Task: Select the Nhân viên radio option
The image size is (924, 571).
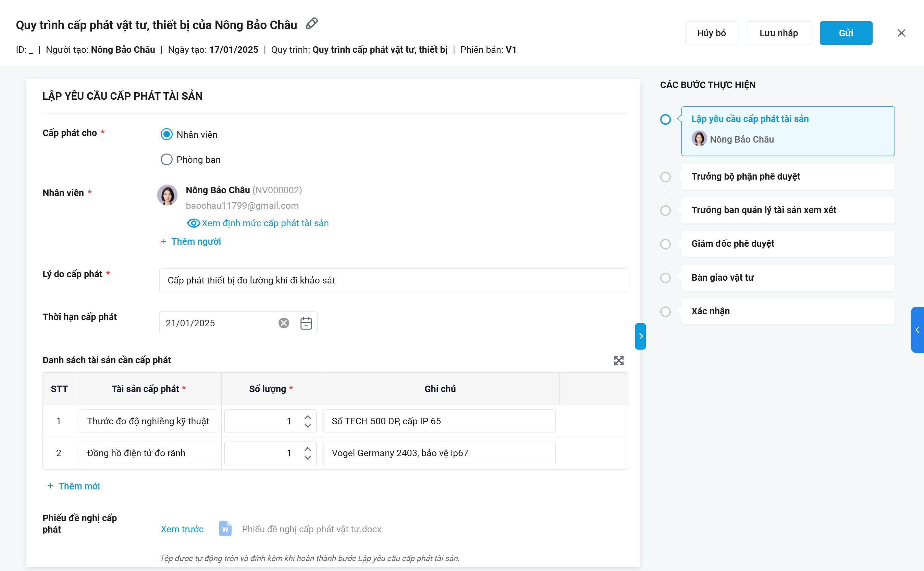Action: pyautogui.click(x=167, y=134)
